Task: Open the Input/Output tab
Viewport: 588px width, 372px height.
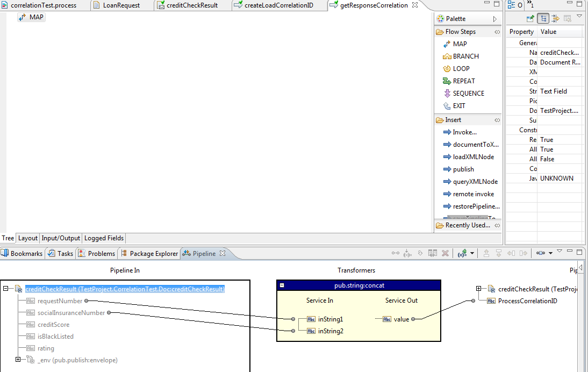Action: tap(61, 238)
